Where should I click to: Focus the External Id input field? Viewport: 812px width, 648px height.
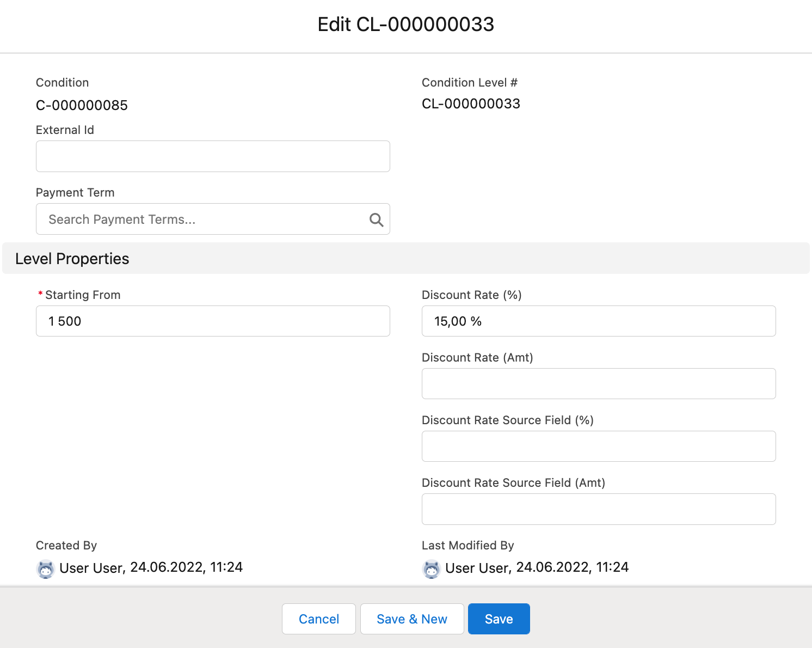(x=213, y=156)
